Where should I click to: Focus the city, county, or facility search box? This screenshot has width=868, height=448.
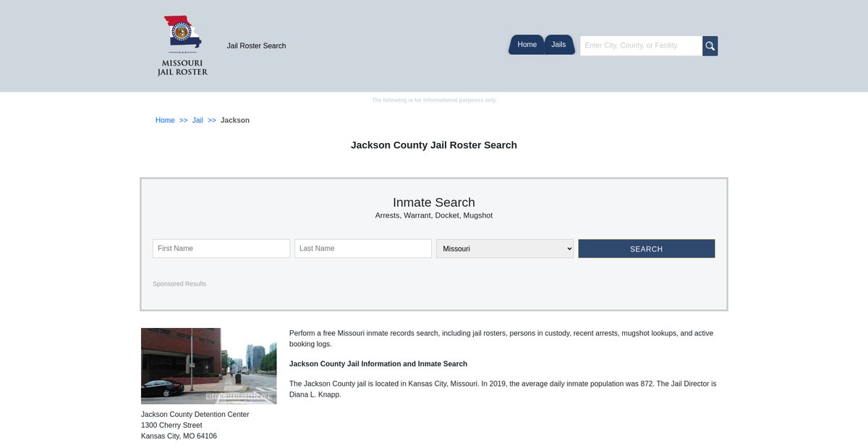point(641,46)
